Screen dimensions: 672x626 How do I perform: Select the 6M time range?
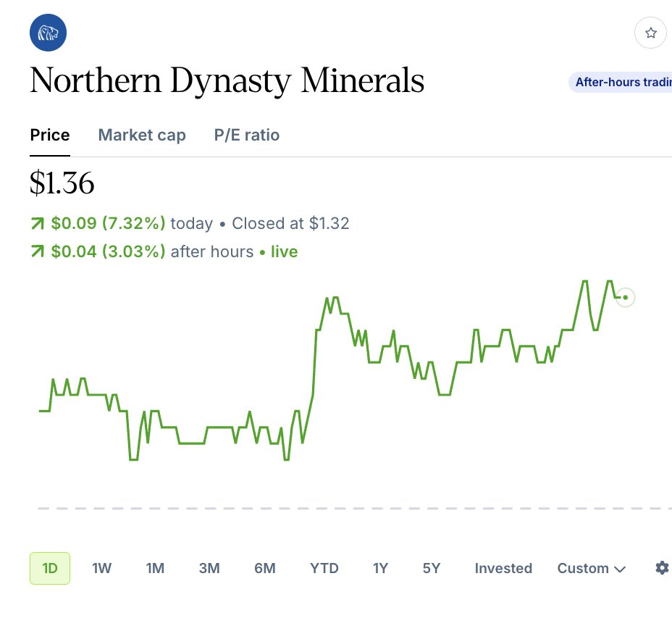pos(265,568)
